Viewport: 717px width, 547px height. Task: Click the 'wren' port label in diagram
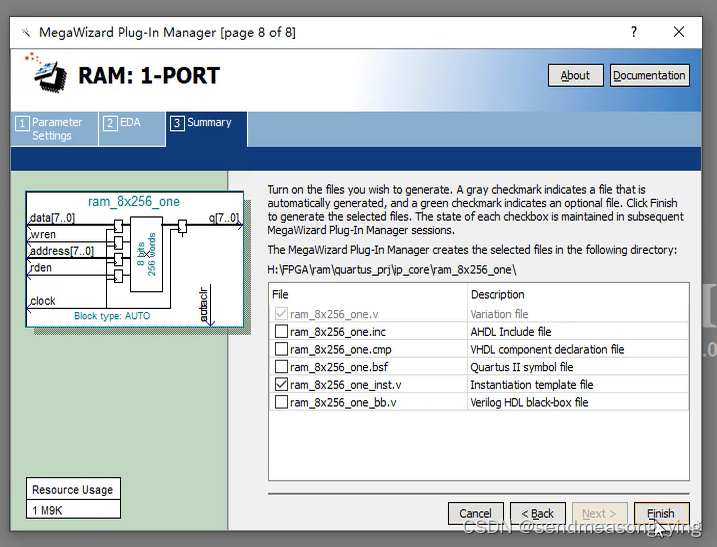(x=43, y=235)
